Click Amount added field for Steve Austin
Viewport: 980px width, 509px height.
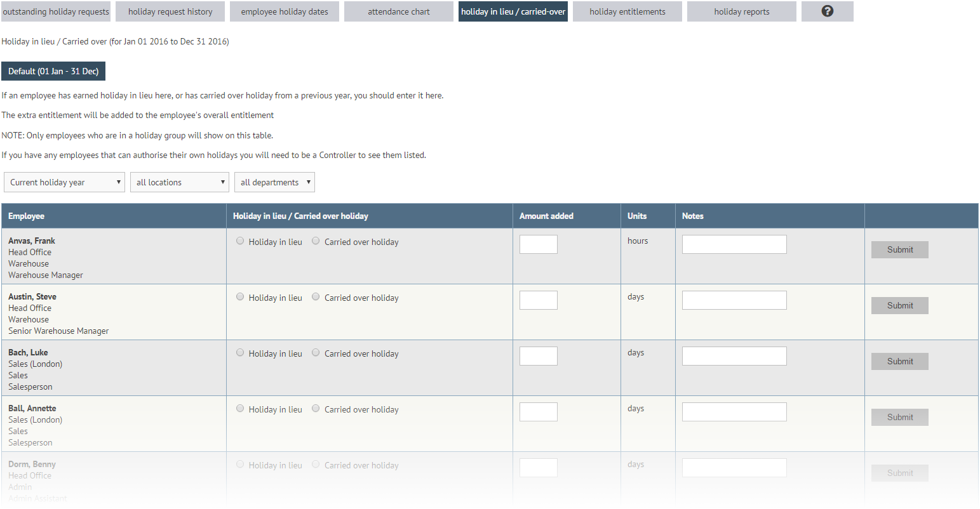point(538,300)
